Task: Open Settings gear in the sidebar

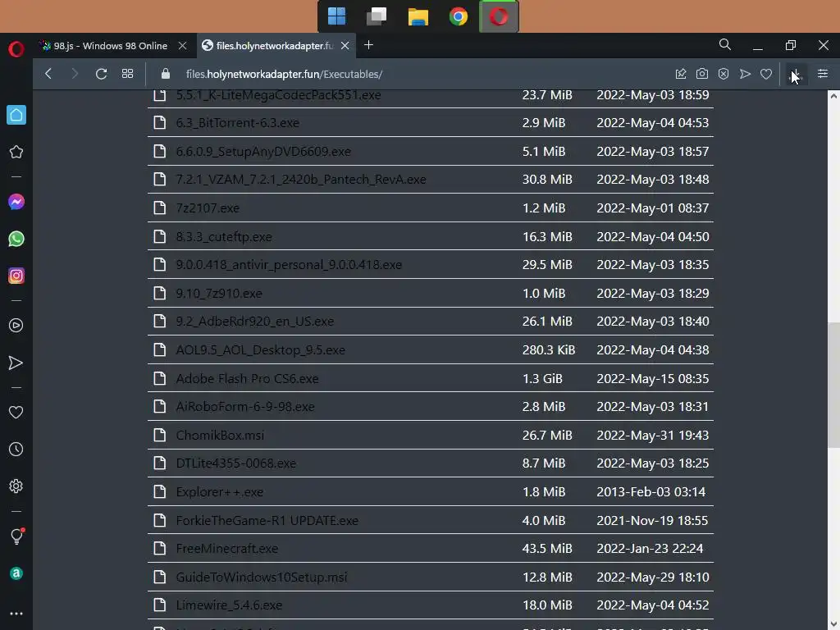Action: tap(16, 486)
